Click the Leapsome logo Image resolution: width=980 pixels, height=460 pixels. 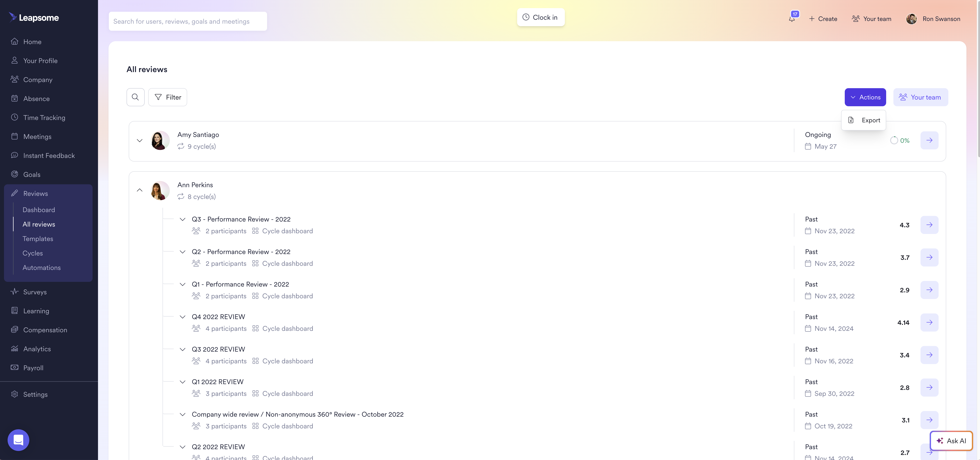point(34,18)
